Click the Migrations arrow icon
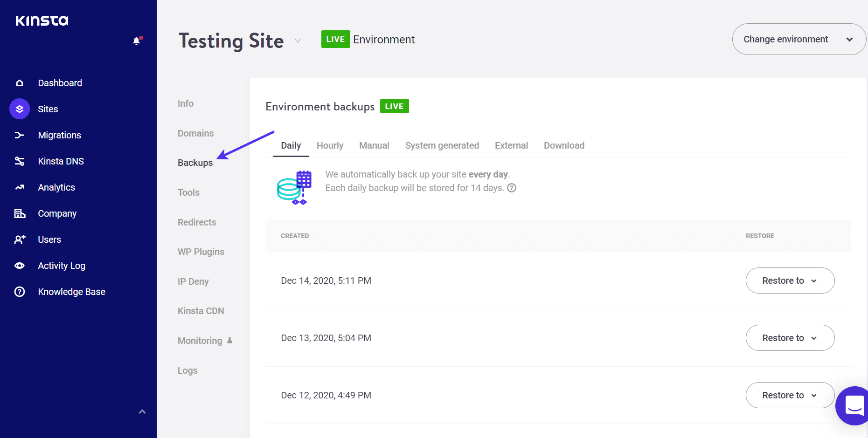The height and width of the screenshot is (438, 868). pyautogui.click(x=20, y=135)
